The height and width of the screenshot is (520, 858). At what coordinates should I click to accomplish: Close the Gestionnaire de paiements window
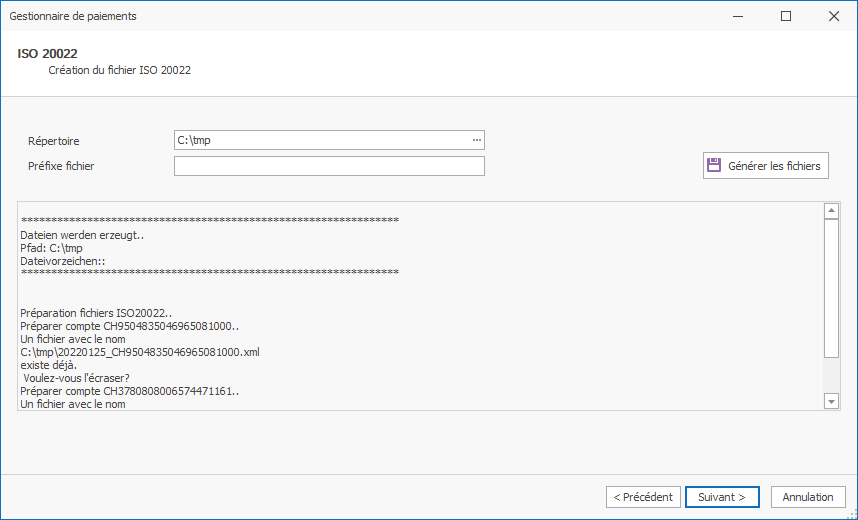(833, 16)
